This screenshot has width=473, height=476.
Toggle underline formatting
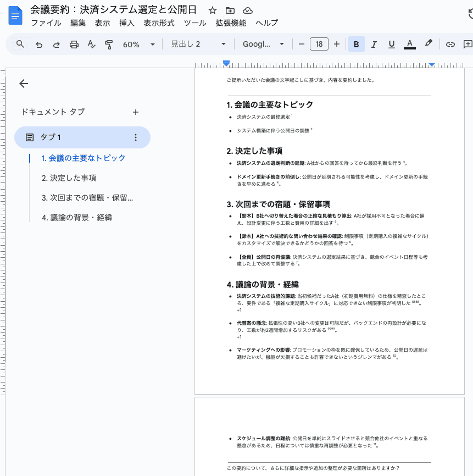click(x=391, y=45)
